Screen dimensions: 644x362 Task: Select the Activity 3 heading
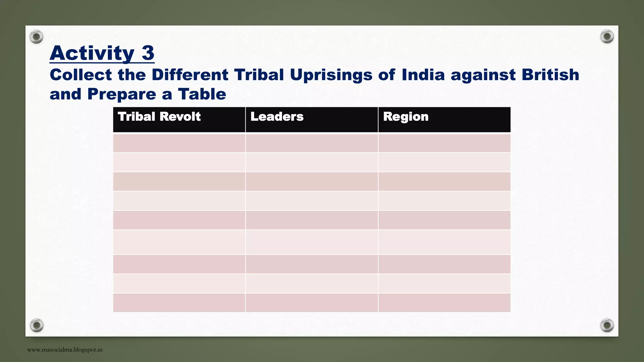(x=102, y=53)
